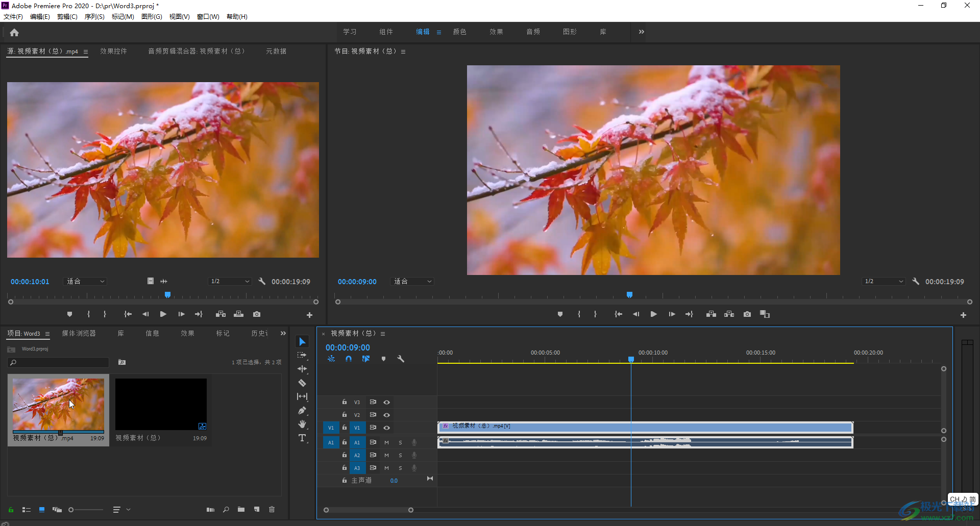Image resolution: width=980 pixels, height=526 pixels.
Task: Open program monitor playback resolution 1/2 dropdown
Action: tap(884, 281)
